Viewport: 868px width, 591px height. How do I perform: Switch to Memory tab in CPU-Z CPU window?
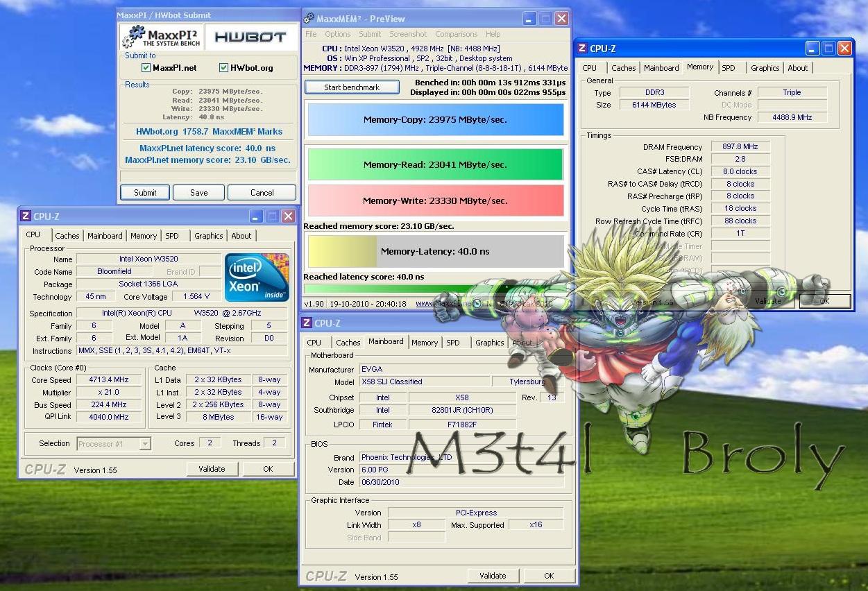(x=144, y=236)
